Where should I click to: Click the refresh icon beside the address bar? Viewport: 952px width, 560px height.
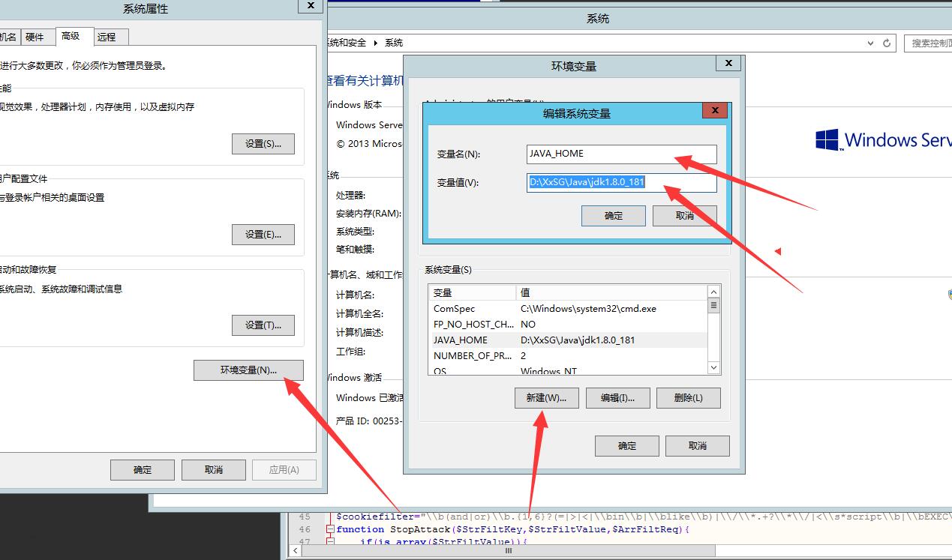[887, 43]
